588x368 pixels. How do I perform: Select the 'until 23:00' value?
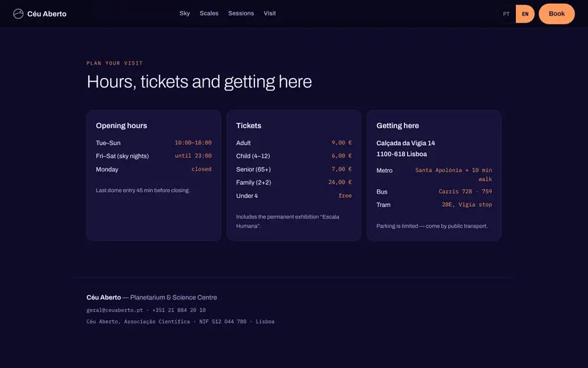pyautogui.click(x=193, y=156)
